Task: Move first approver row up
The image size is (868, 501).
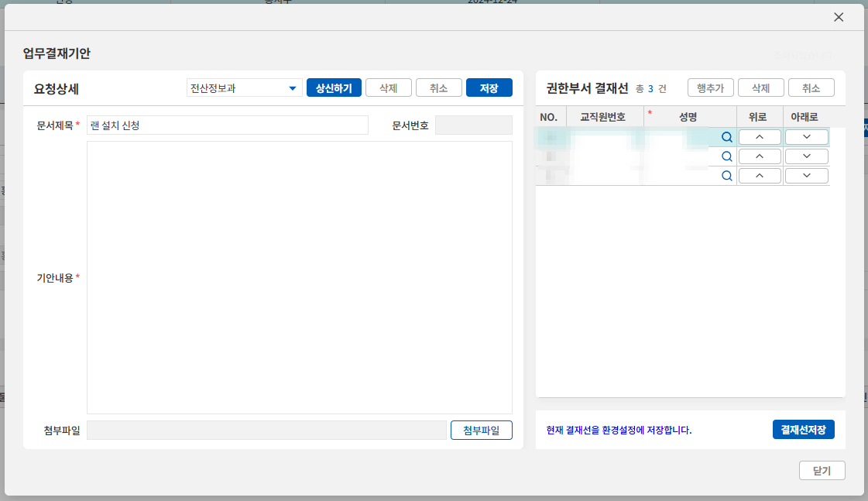Action: [x=759, y=137]
